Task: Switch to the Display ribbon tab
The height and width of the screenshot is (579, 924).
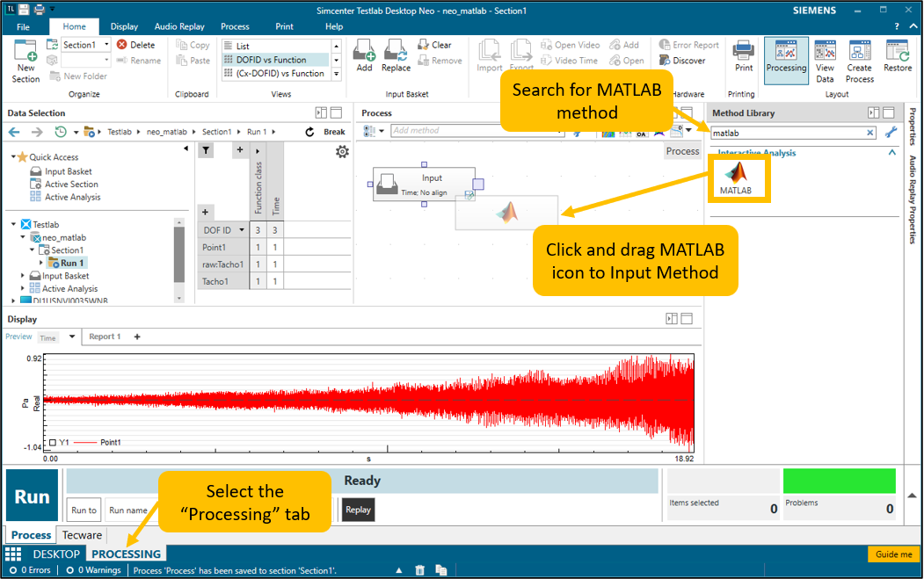Action: click(x=124, y=26)
